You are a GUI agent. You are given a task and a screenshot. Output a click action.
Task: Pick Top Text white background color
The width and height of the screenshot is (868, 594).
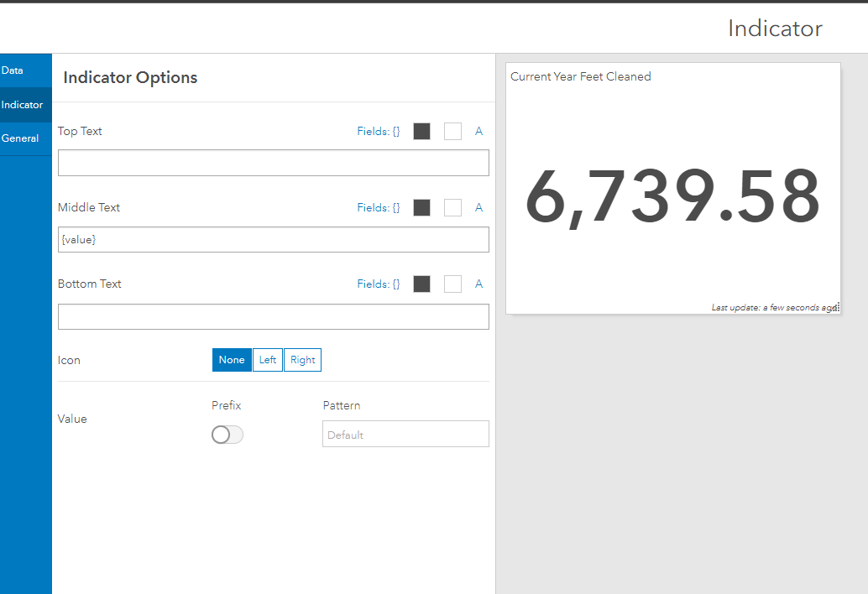[452, 132]
